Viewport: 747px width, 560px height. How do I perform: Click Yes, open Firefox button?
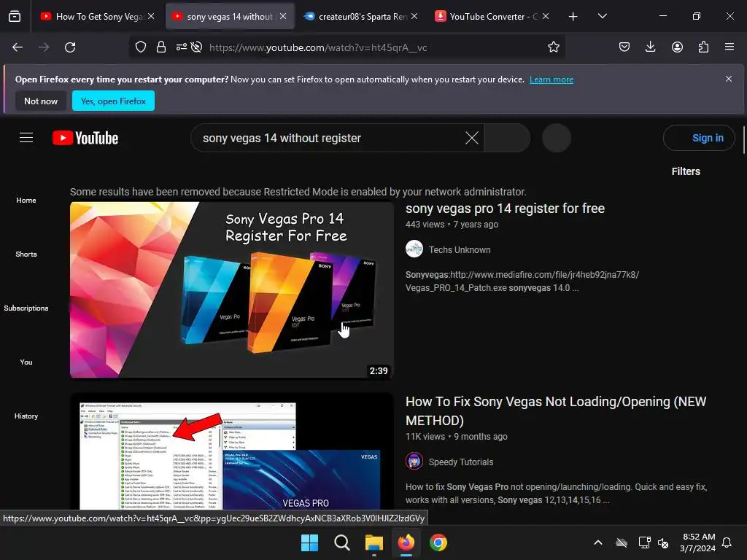(113, 101)
